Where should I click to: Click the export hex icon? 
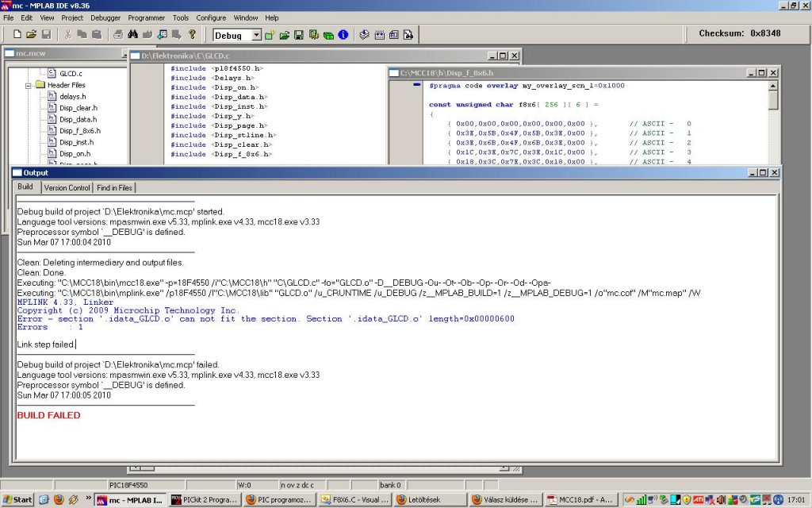(394, 35)
